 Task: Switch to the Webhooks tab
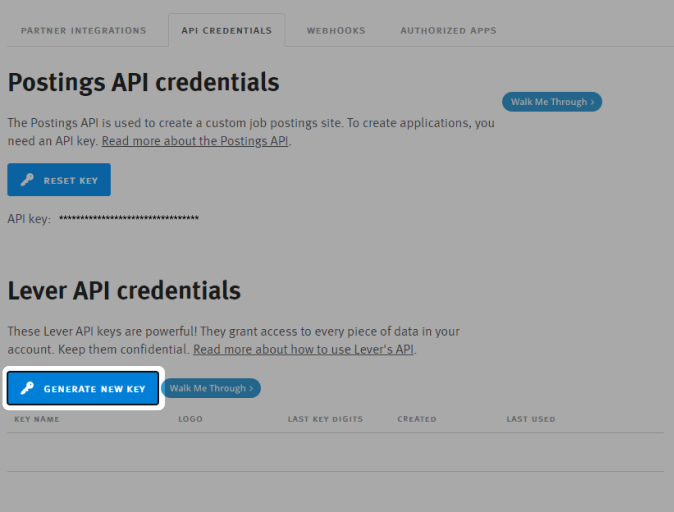tap(336, 30)
